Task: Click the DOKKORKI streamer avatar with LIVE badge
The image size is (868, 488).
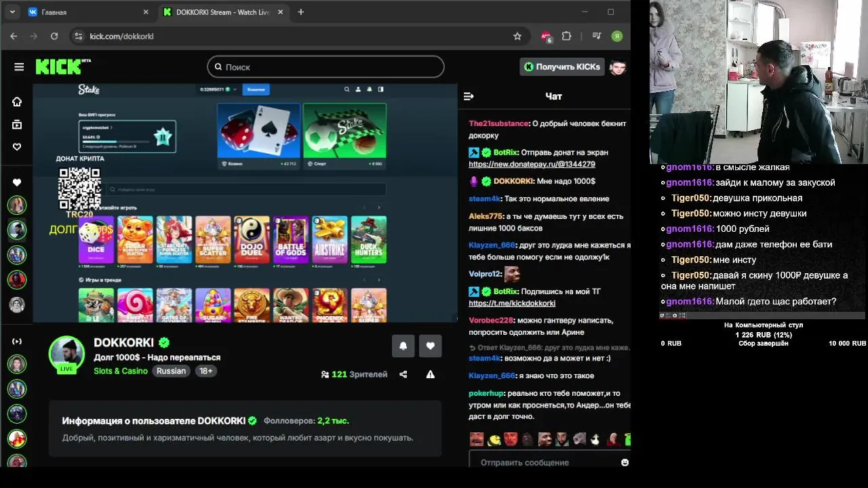Action: click(x=66, y=353)
